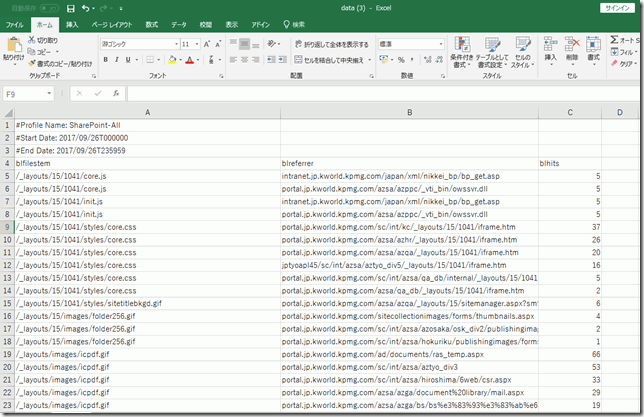Open the font size dropdown
Screen dimensions: 644x417
click(197, 44)
